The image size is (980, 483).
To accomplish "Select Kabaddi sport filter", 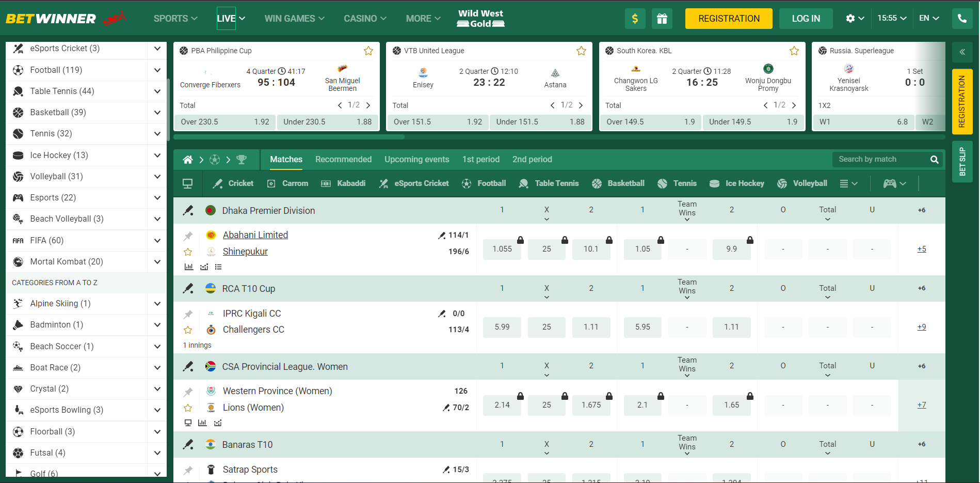I will point(343,183).
